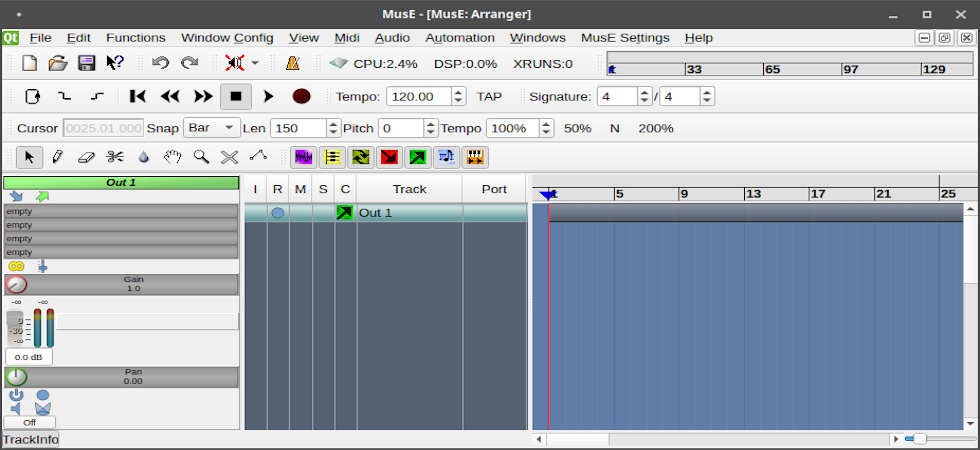Open a project using the folder icon
The image size is (980, 450).
pos(58,63)
